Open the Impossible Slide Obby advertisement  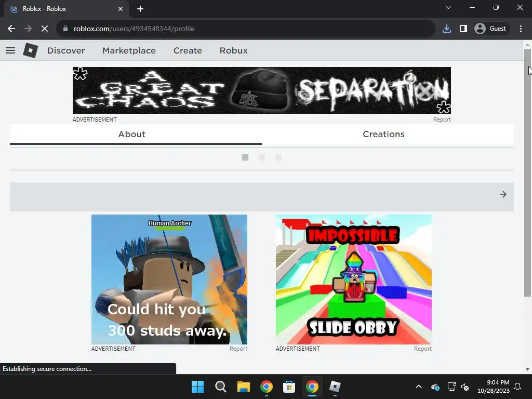pos(353,279)
